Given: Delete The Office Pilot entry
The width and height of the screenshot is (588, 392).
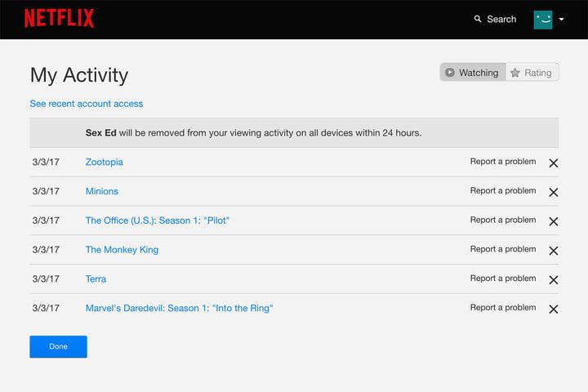Looking at the screenshot, I should (x=553, y=221).
